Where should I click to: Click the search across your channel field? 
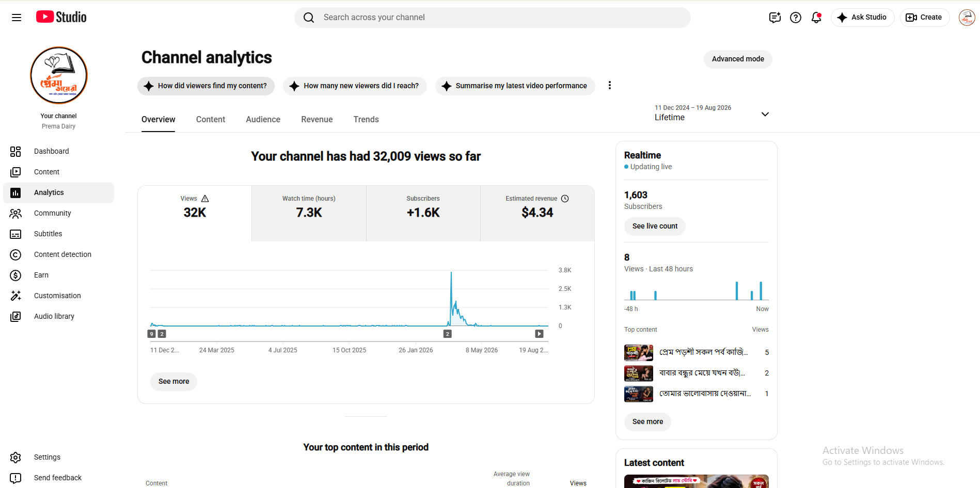tap(492, 18)
